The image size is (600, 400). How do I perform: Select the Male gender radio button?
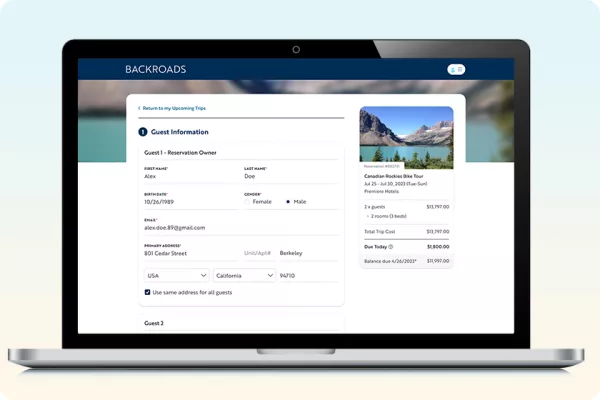(x=288, y=201)
